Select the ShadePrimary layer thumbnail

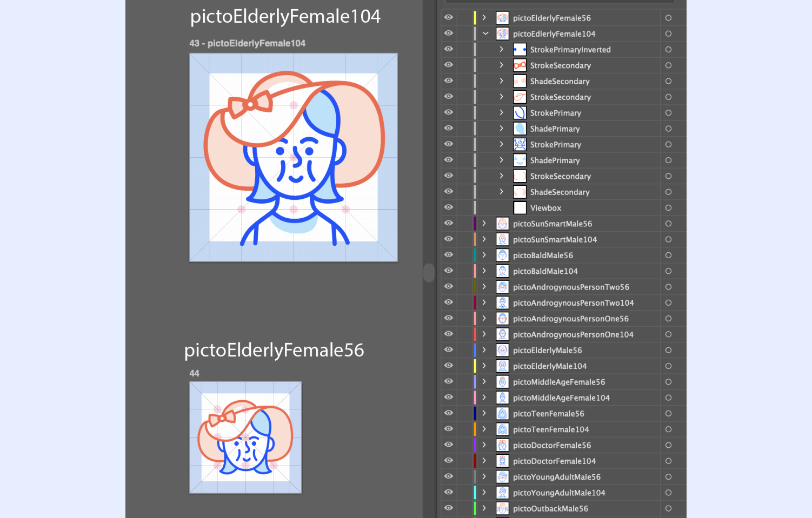[520, 129]
